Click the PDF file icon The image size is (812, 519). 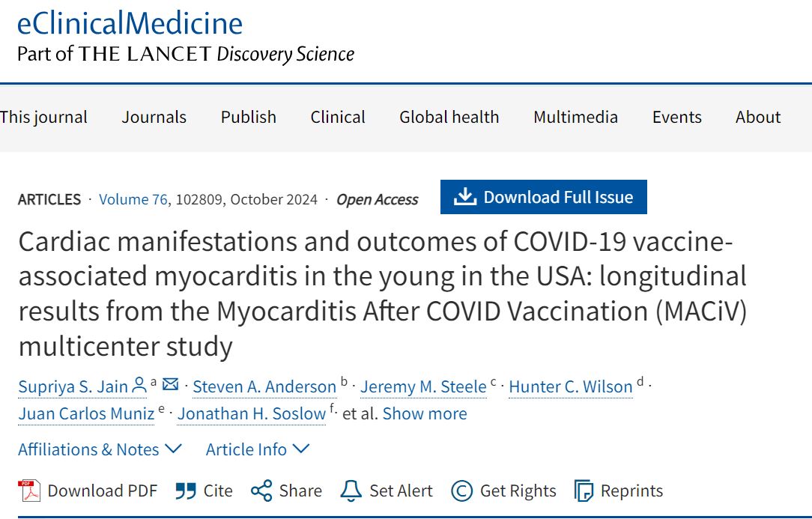tap(29, 491)
